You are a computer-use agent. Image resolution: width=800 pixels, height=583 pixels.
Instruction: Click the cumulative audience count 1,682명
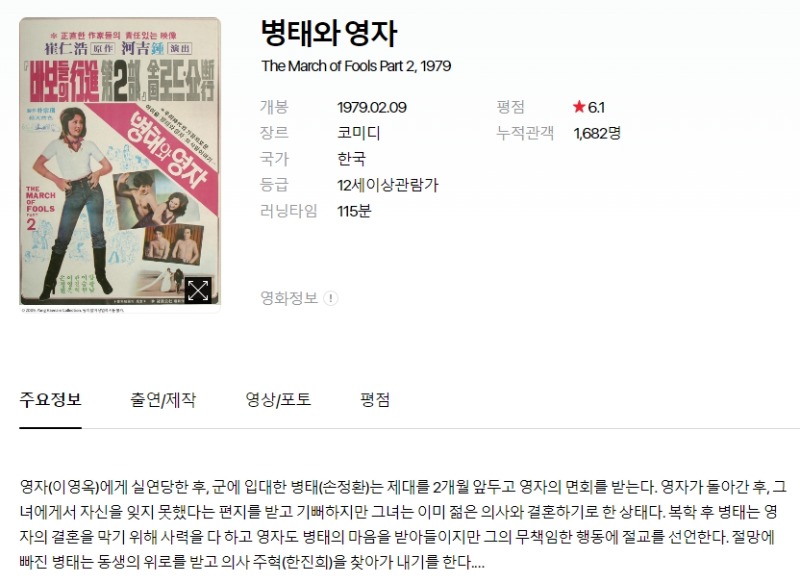(x=597, y=133)
